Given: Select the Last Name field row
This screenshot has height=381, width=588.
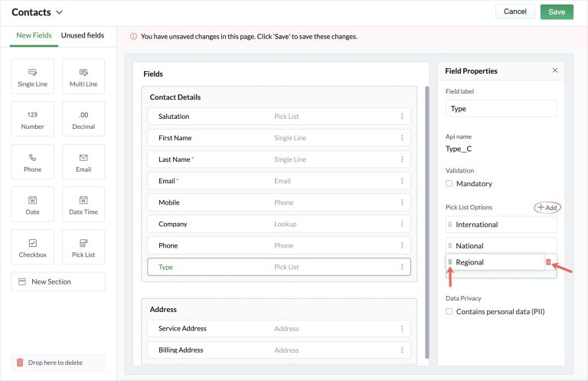Looking at the screenshot, I should pos(279,159).
